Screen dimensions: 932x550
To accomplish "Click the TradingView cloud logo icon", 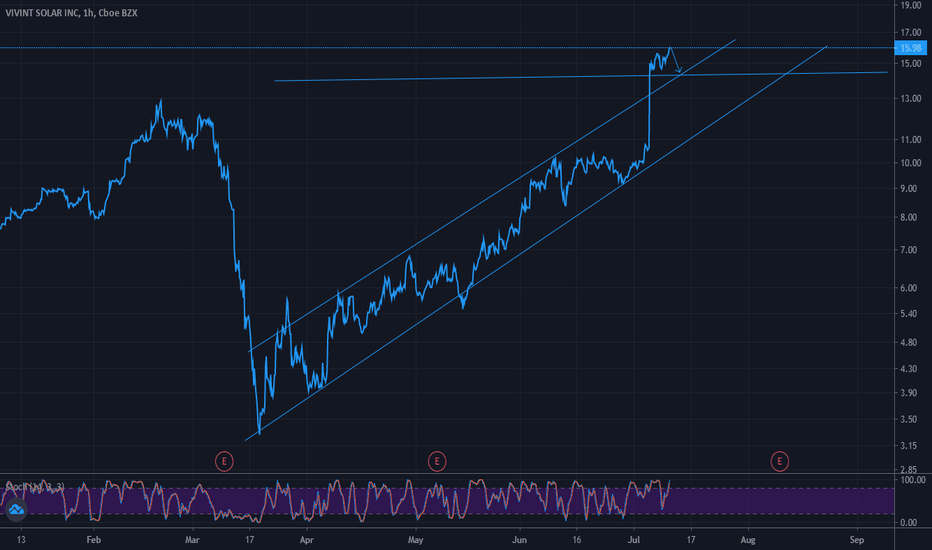I will pyautogui.click(x=16, y=510).
